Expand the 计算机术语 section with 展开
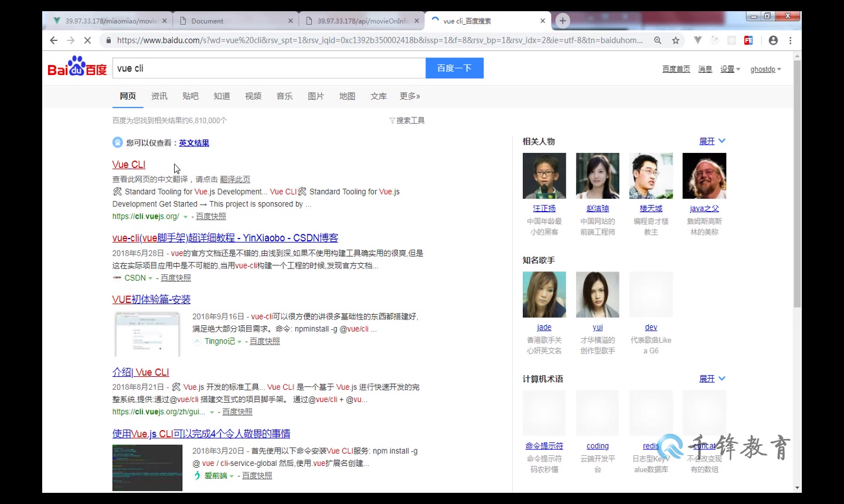Screen dimensions: 844x504 (712, 379)
